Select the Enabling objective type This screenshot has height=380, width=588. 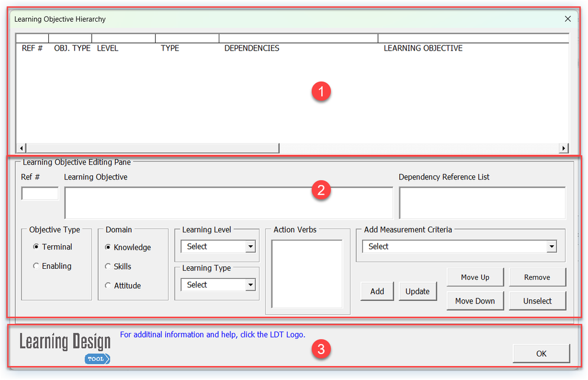click(36, 266)
